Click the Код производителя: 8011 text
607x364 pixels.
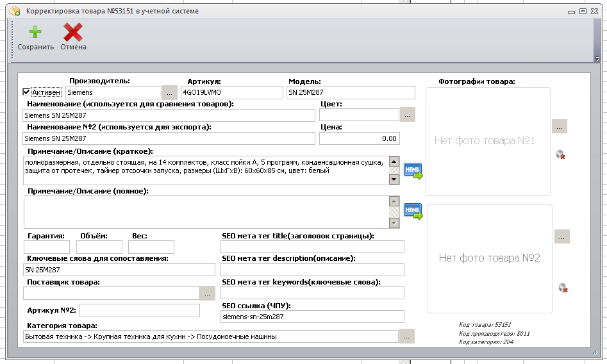[494, 334]
